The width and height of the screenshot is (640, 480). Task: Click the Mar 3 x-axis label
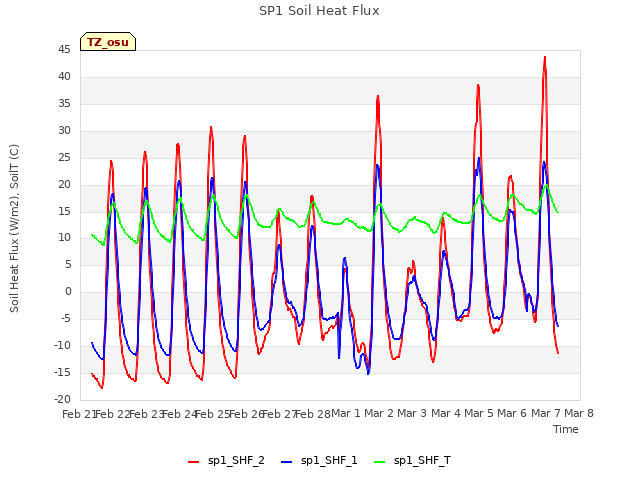(412, 413)
